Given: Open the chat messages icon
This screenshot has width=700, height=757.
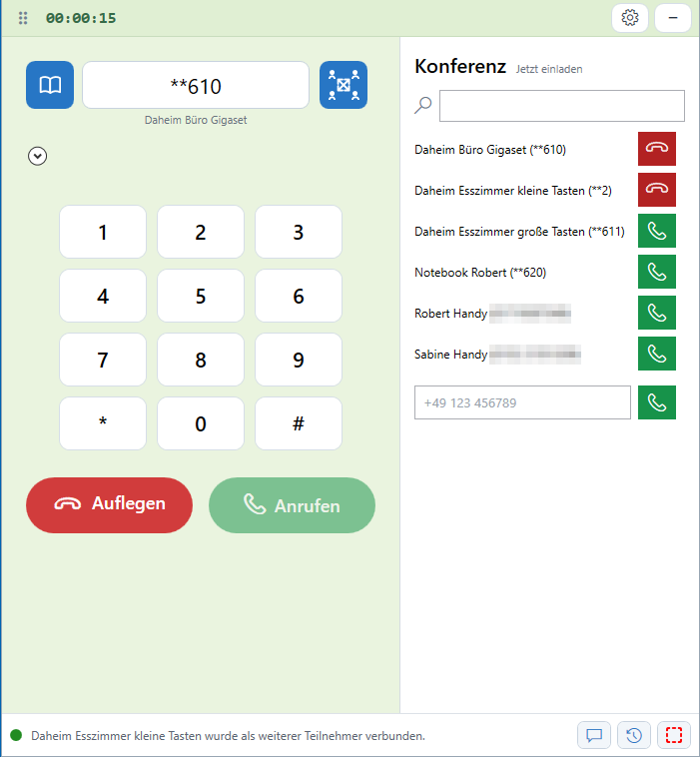Looking at the screenshot, I should click(594, 735).
